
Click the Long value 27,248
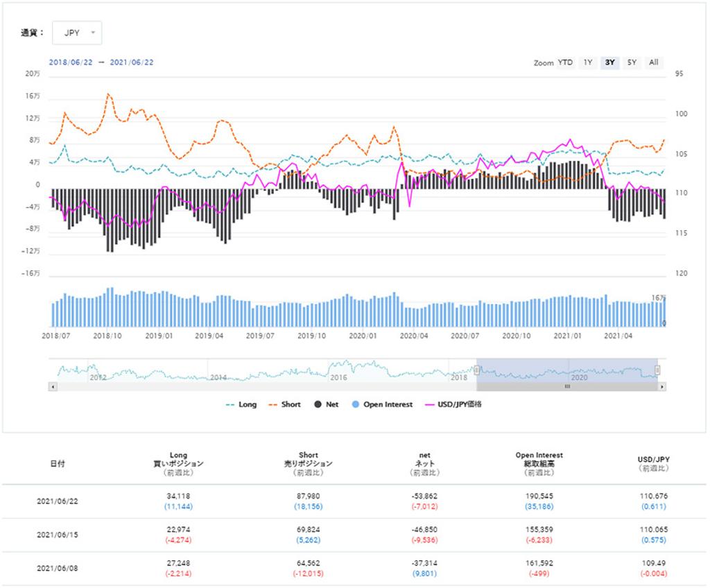coord(178,564)
